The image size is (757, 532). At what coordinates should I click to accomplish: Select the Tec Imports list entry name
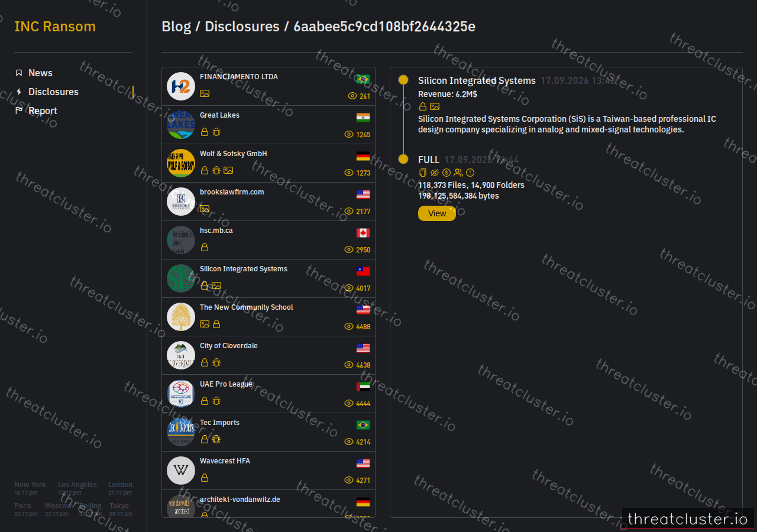coord(219,423)
